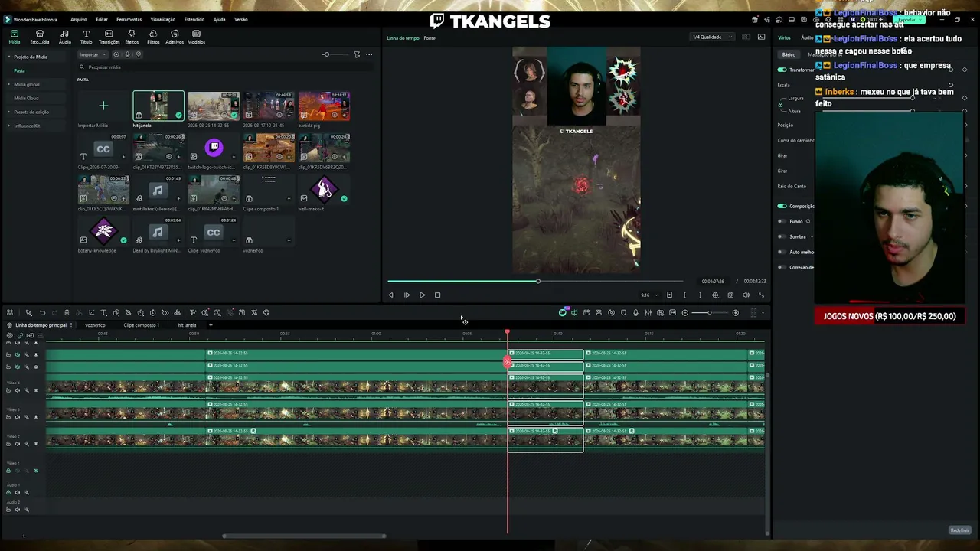The height and width of the screenshot is (551, 980).
Task: Switch to the voznerfco timeline tab
Action: (95, 325)
